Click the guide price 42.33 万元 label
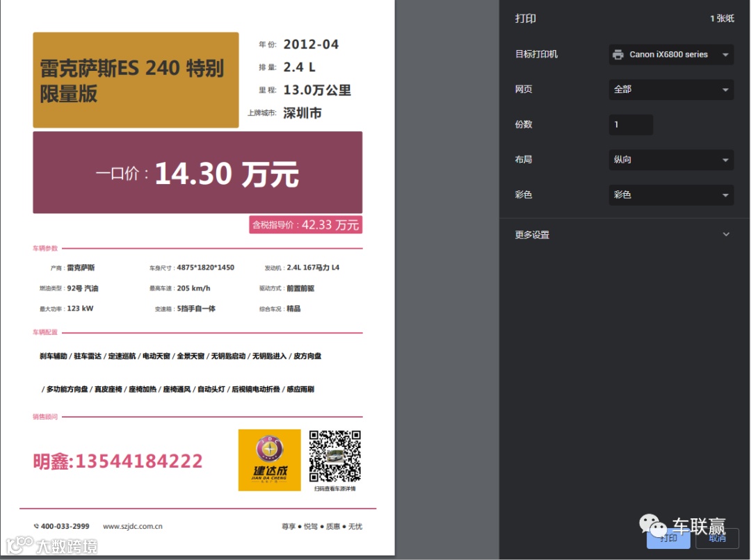This screenshot has height=560, width=751. [305, 224]
